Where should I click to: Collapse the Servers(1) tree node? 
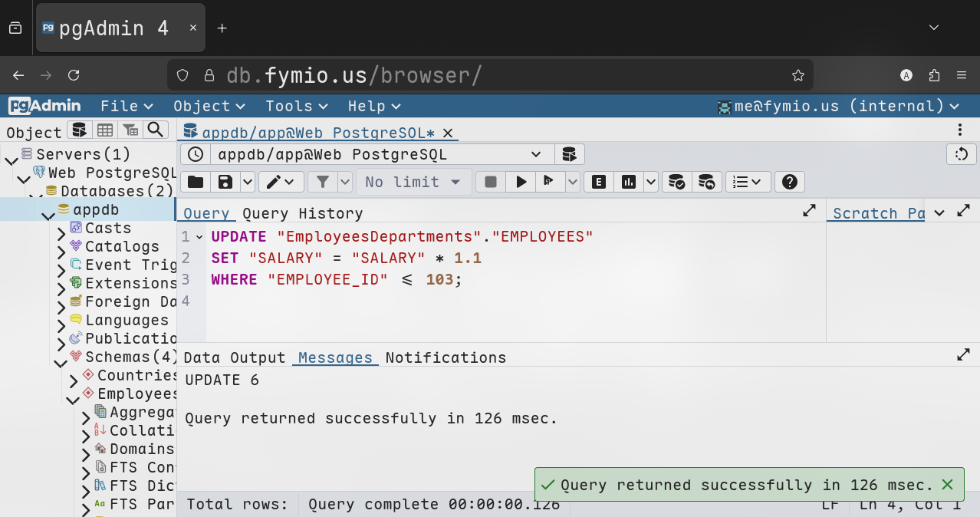coord(11,160)
